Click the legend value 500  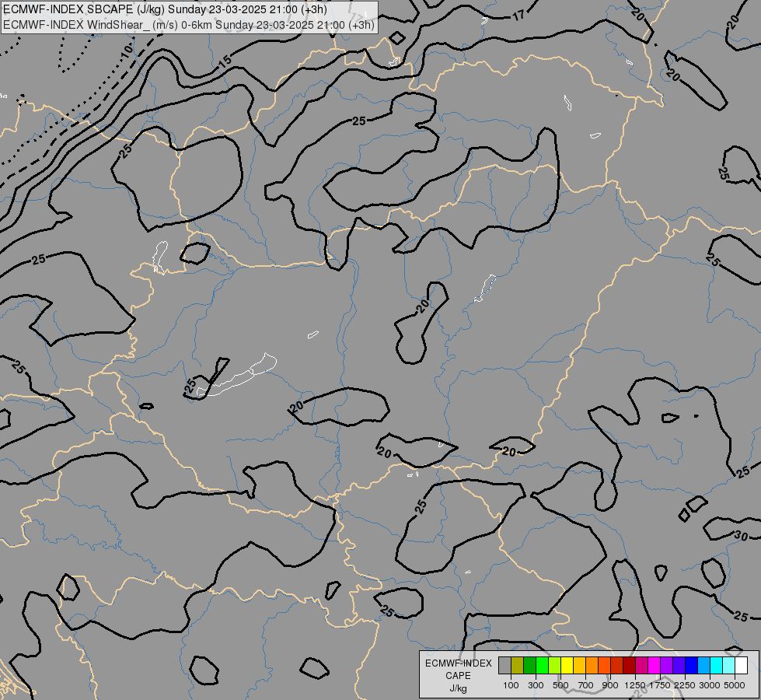(x=560, y=685)
